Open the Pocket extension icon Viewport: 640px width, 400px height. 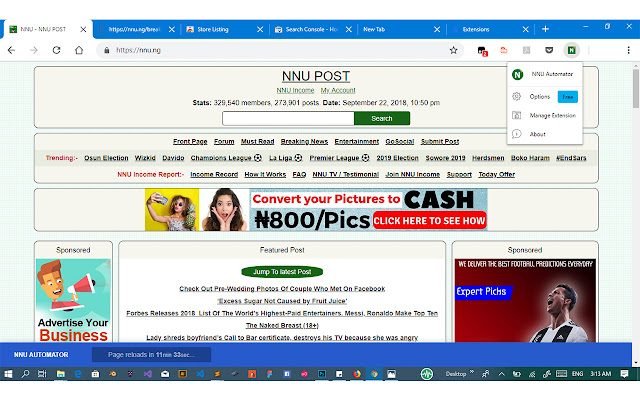tap(549, 50)
